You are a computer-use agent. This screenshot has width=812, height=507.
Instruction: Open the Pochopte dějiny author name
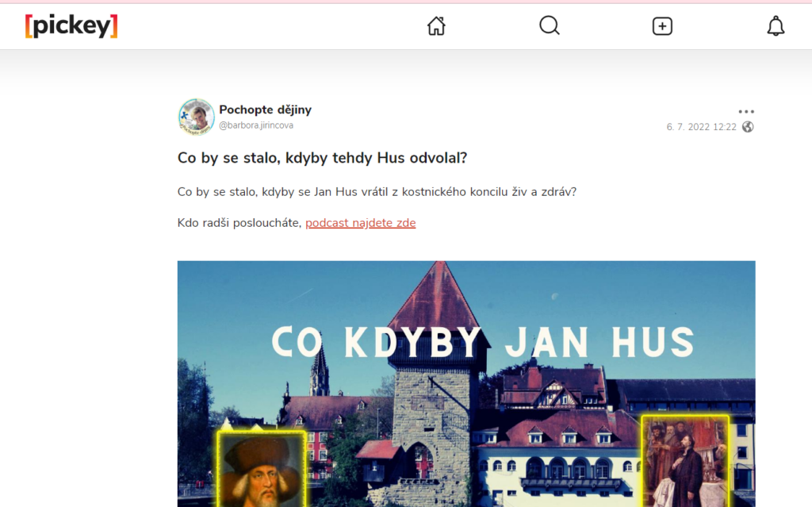(x=265, y=110)
